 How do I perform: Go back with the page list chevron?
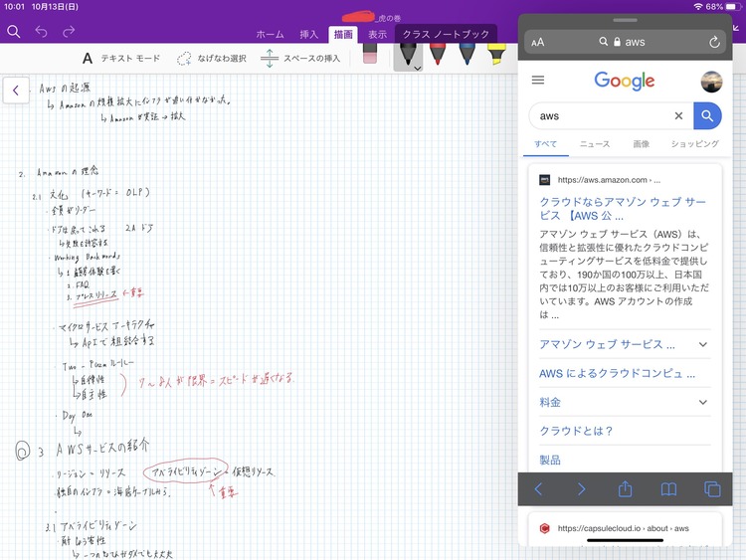(x=16, y=90)
